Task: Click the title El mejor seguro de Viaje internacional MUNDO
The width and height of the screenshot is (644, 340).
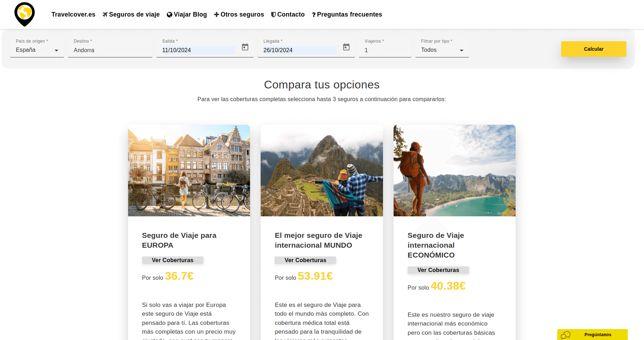Action: [318, 240]
